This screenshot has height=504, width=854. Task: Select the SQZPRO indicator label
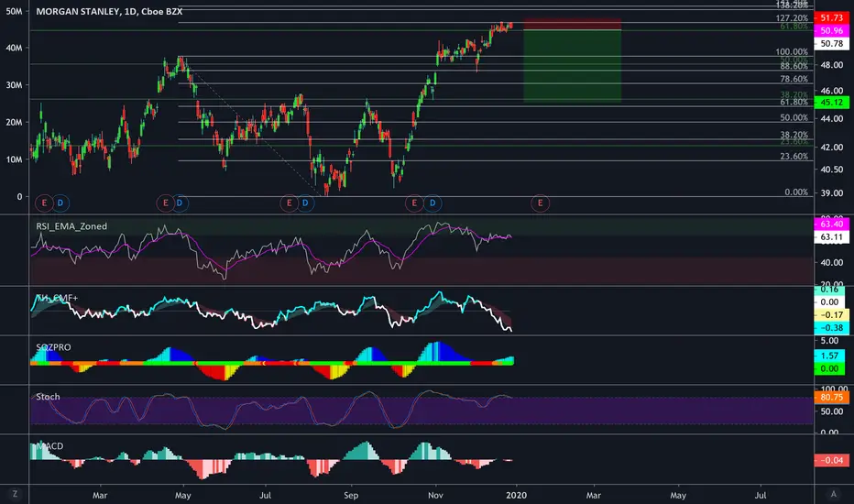[x=53, y=347]
